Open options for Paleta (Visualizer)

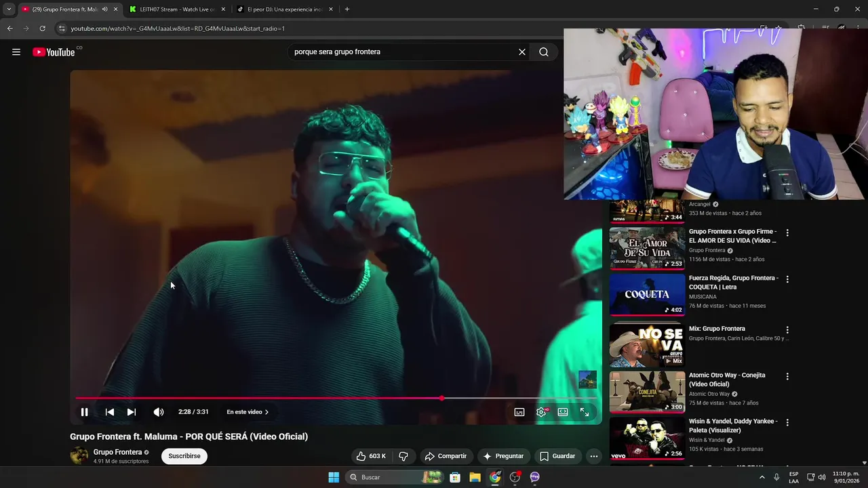click(787, 422)
